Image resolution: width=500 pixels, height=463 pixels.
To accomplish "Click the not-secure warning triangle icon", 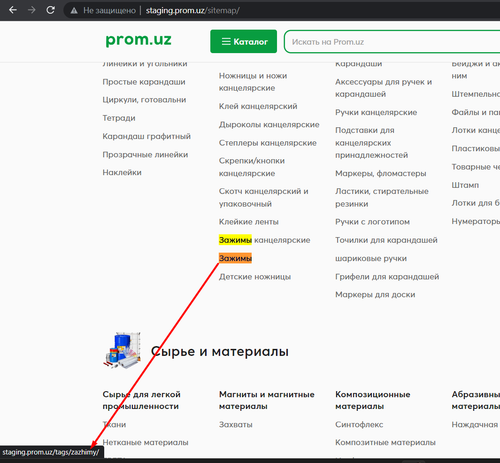I will tap(74, 11).
